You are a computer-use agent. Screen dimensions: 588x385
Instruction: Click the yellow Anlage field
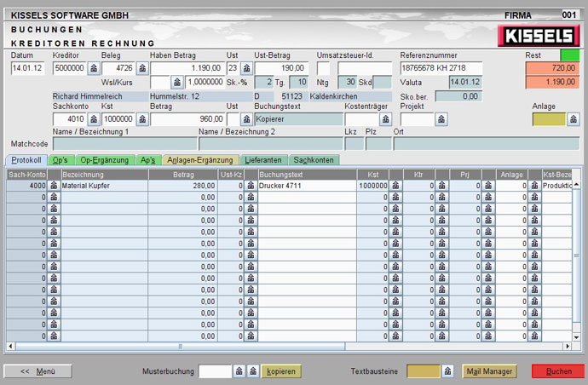click(x=549, y=119)
